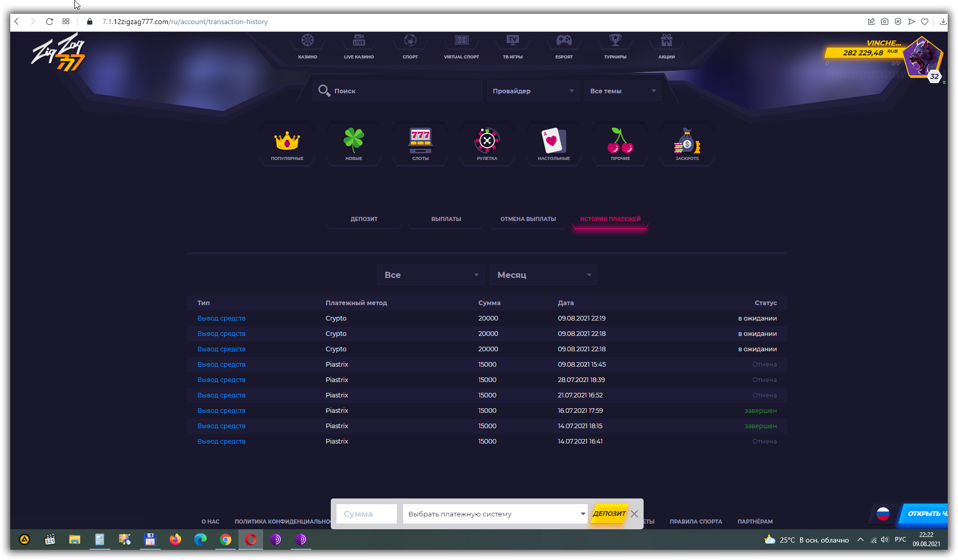Image resolution: width=958 pixels, height=560 pixels.
Task: Click the Платежный метод column header
Action: (x=356, y=303)
